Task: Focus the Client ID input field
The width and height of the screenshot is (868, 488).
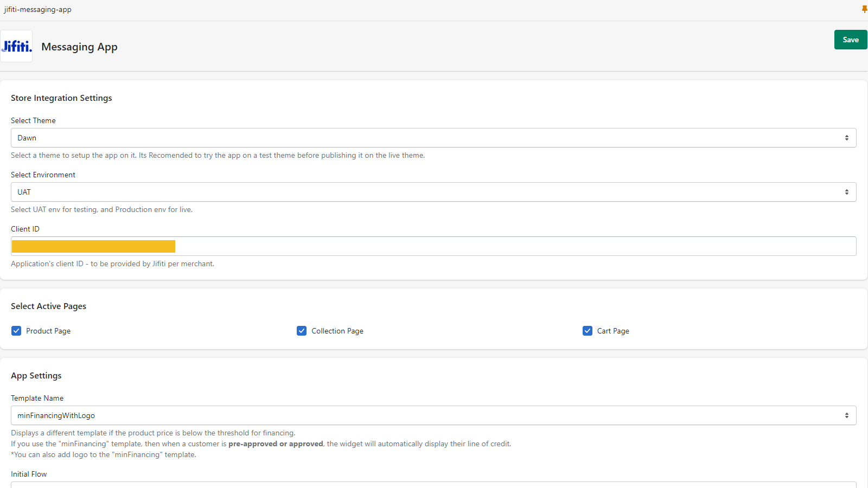Action: [433, 246]
